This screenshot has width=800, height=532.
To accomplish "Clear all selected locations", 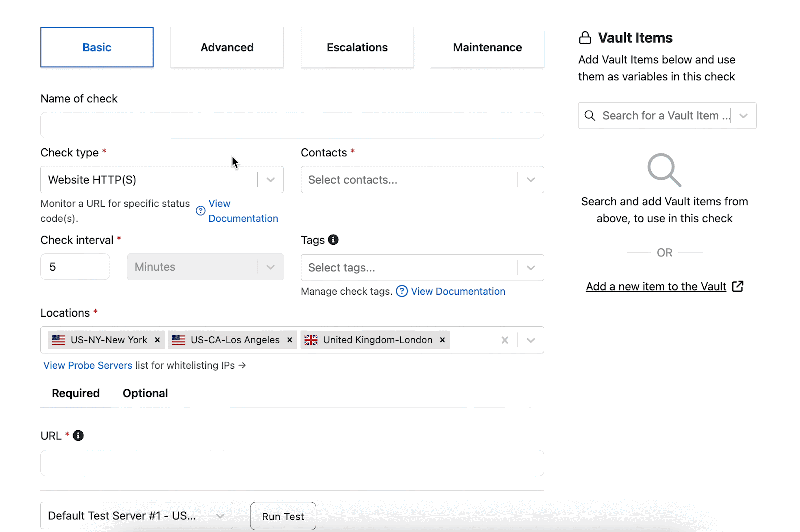I will coord(505,340).
